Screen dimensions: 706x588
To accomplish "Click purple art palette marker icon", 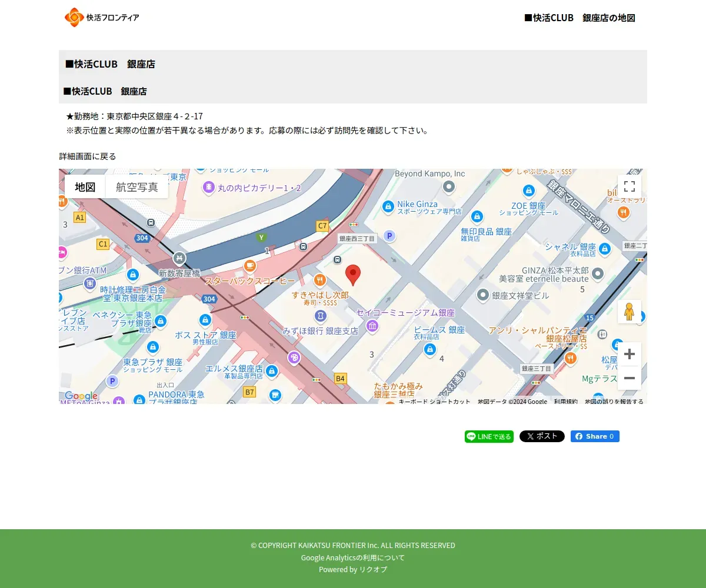I will click(x=294, y=358).
